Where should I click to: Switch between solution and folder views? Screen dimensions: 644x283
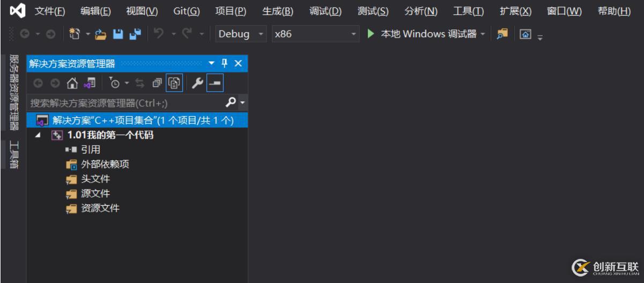90,83
